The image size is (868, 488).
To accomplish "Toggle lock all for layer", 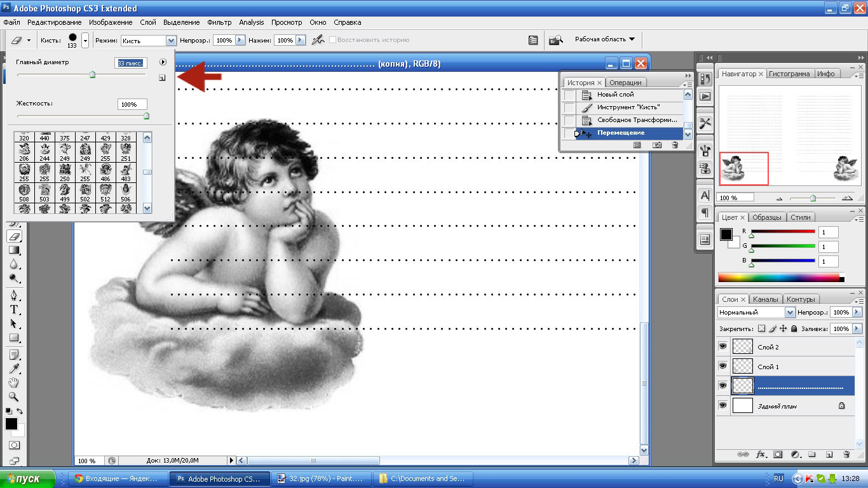I will click(x=794, y=329).
